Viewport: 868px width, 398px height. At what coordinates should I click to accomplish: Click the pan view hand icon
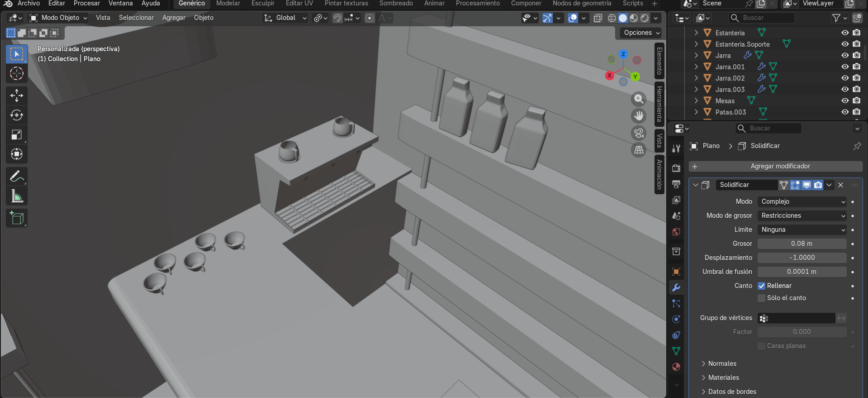pyautogui.click(x=639, y=116)
